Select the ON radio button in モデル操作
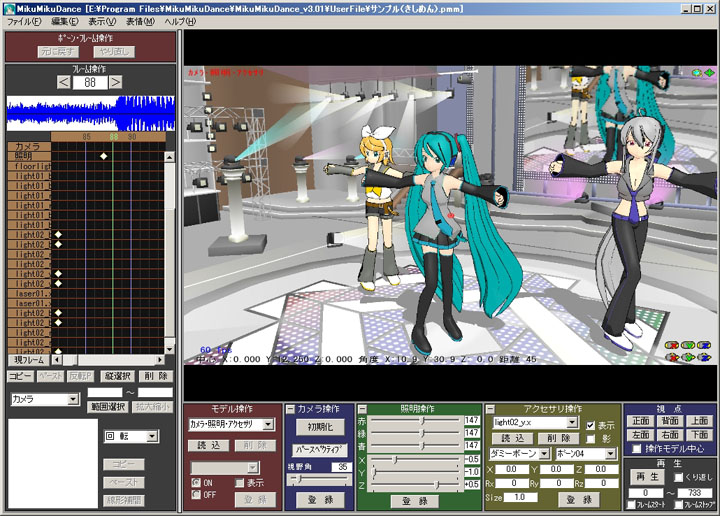Screen dimensions: 720x516 (196, 482)
